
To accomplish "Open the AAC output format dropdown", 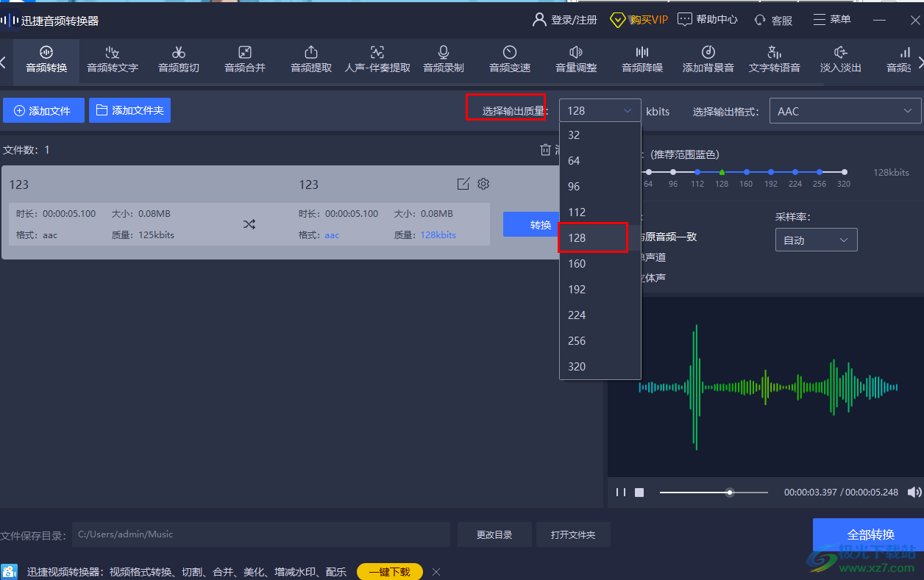I will [x=845, y=111].
